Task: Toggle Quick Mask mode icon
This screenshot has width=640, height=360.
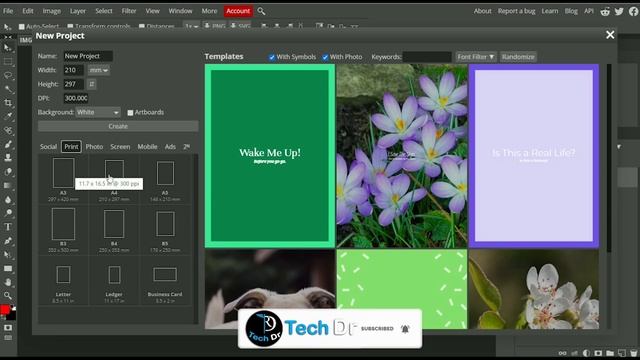Action: point(8,328)
